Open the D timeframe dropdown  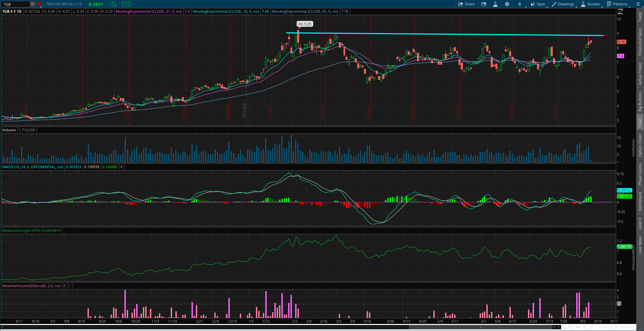tap(520, 4)
